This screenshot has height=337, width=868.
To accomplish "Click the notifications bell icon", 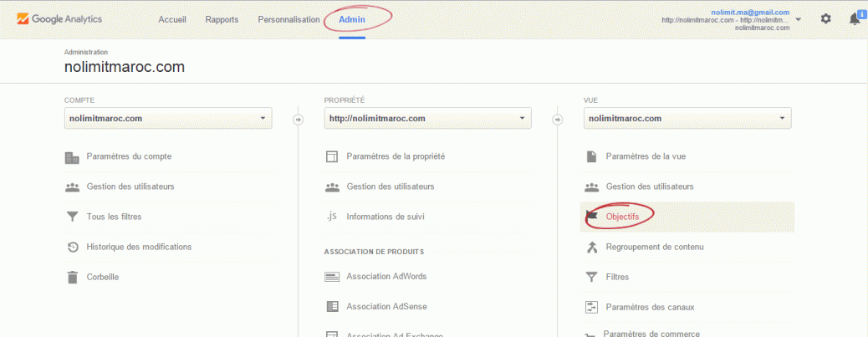I will [855, 18].
